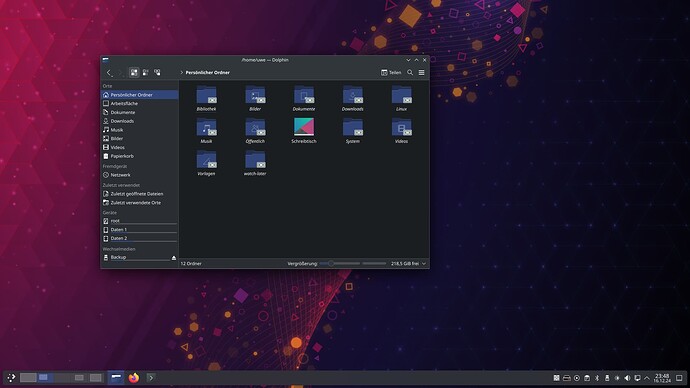Image resolution: width=690 pixels, height=388 pixels.
Task: Go back with the Dolphin back arrow
Action: (109, 73)
